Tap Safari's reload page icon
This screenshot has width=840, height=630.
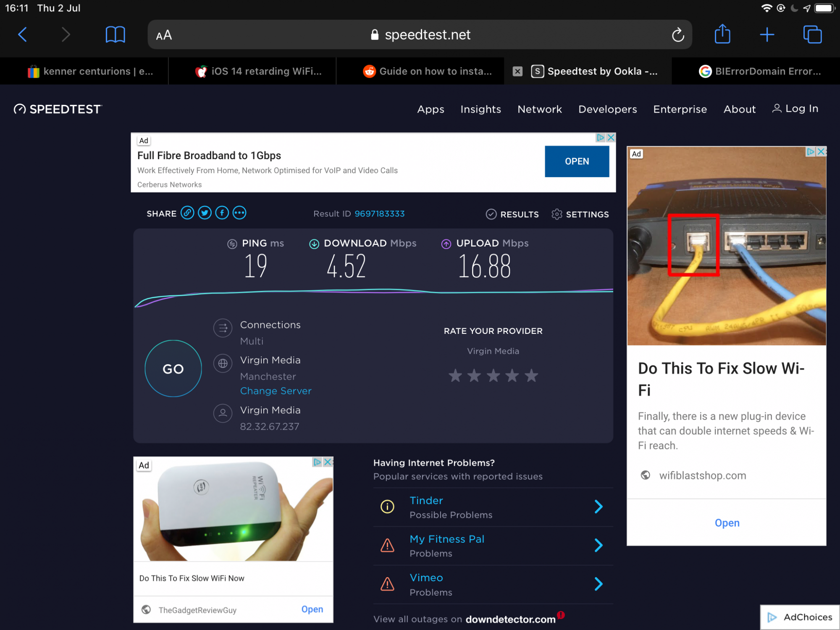point(677,35)
